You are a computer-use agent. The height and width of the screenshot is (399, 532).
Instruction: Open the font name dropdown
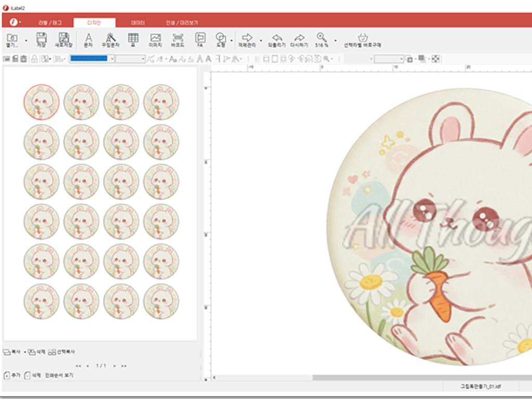[x=111, y=59]
